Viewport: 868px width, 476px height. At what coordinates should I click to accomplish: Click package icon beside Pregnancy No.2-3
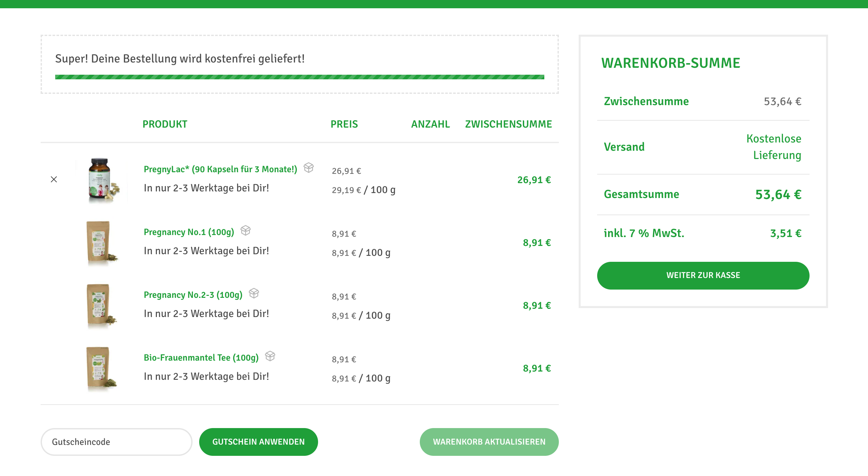tap(254, 293)
